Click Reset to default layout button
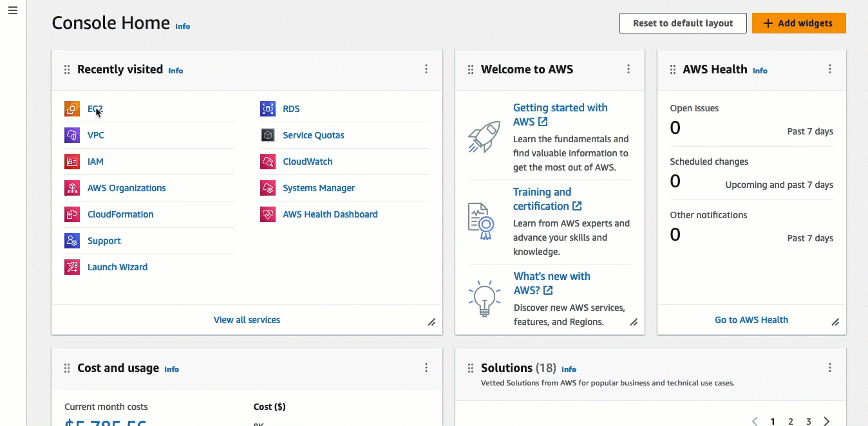The height and width of the screenshot is (426, 868). (683, 23)
